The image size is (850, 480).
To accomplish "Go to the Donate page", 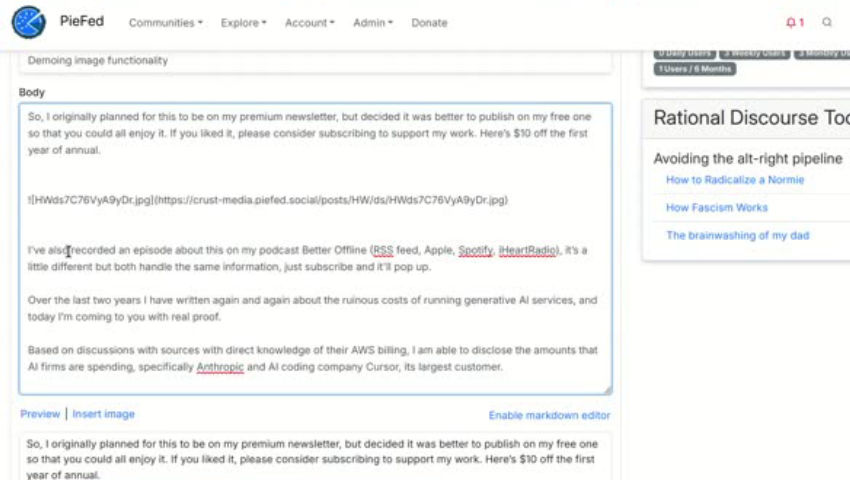I will pos(429,23).
